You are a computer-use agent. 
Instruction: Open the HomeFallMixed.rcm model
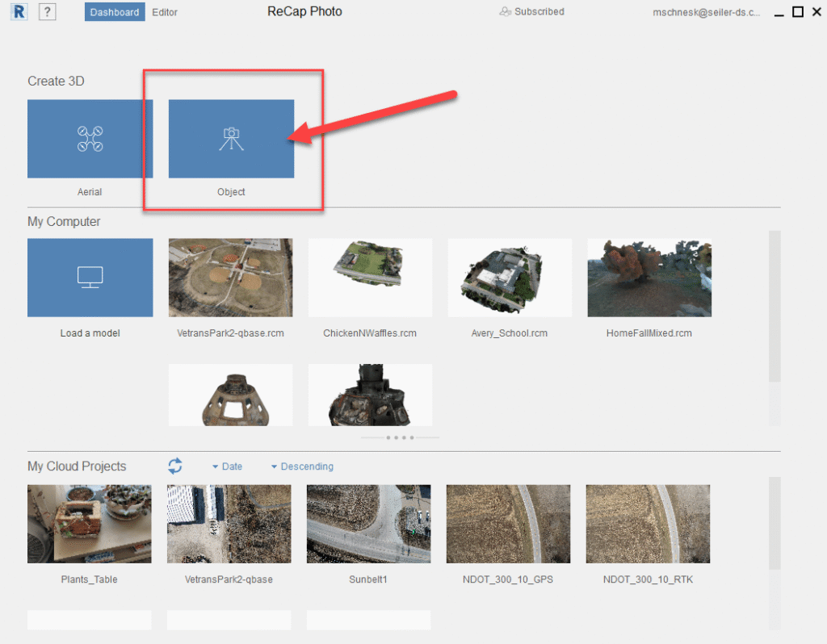point(649,277)
